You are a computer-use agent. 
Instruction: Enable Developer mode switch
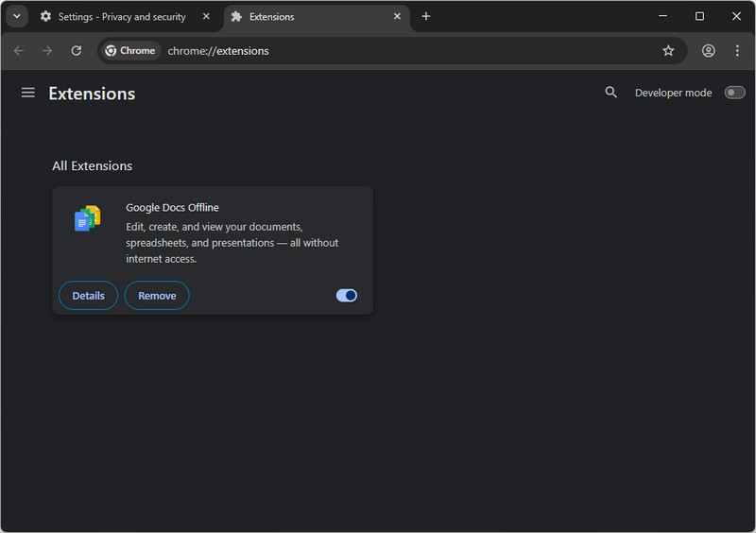coord(735,92)
